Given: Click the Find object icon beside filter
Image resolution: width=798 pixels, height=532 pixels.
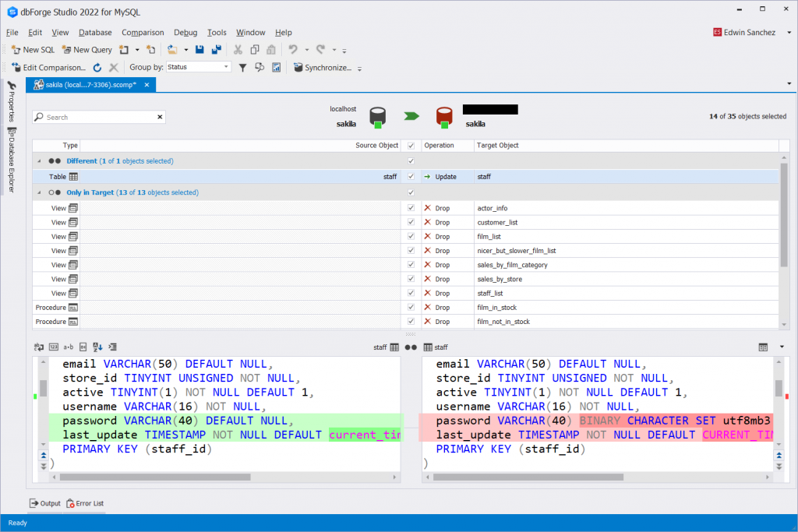Looking at the screenshot, I should (260, 68).
